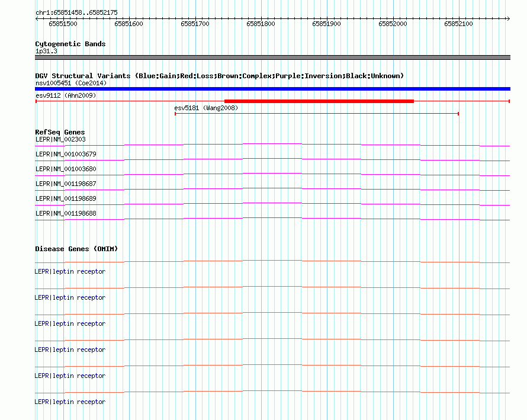Open the esv5181 (Wang2008) variant label
527x420 pixels.
click(x=206, y=108)
